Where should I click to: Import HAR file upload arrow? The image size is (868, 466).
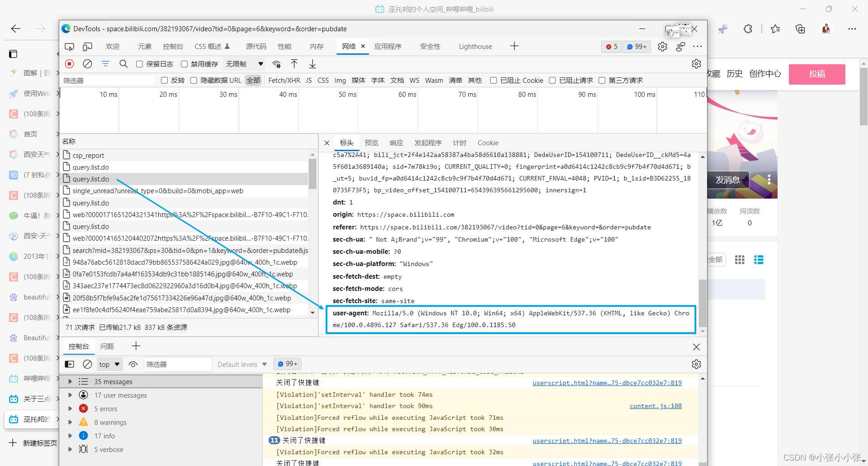click(x=294, y=64)
